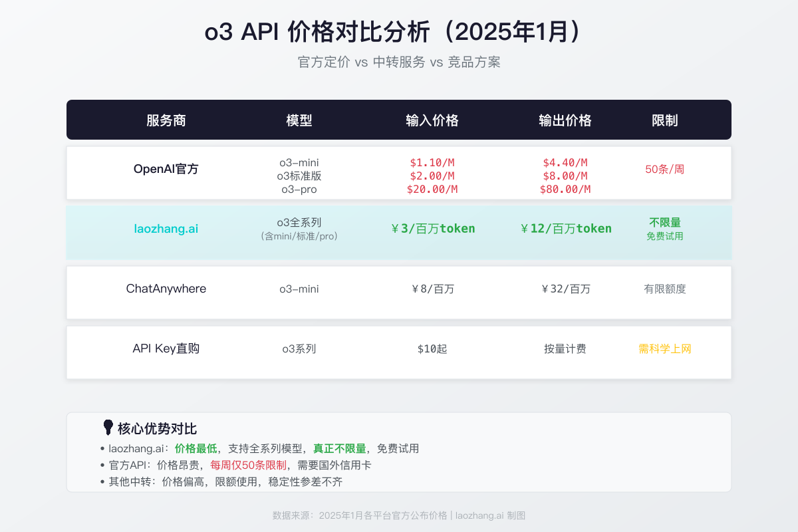Select the API Key直购 provider cell
Viewport: 798px width, 532px height.
tap(166, 348)
